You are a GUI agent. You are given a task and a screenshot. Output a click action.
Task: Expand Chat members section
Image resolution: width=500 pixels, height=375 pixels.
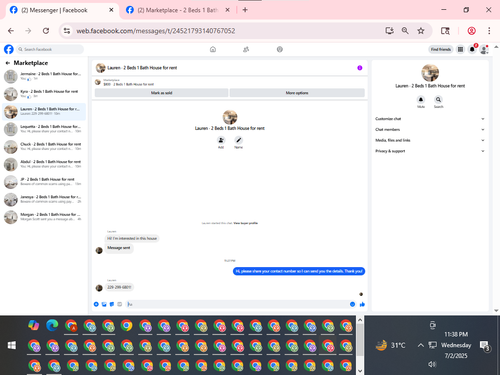430,129
